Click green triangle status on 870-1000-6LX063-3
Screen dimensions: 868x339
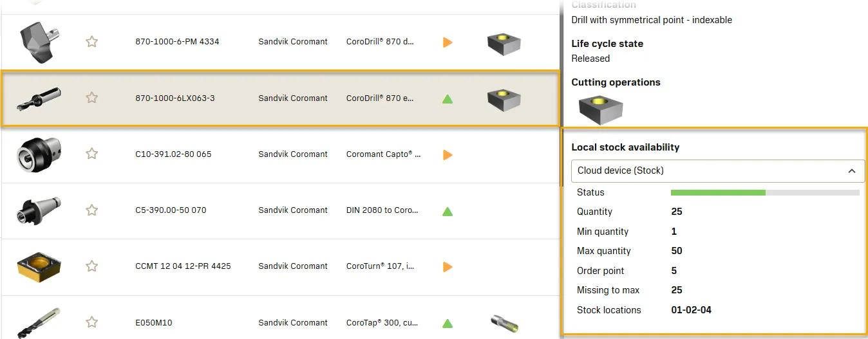click(x=448, y=99)
